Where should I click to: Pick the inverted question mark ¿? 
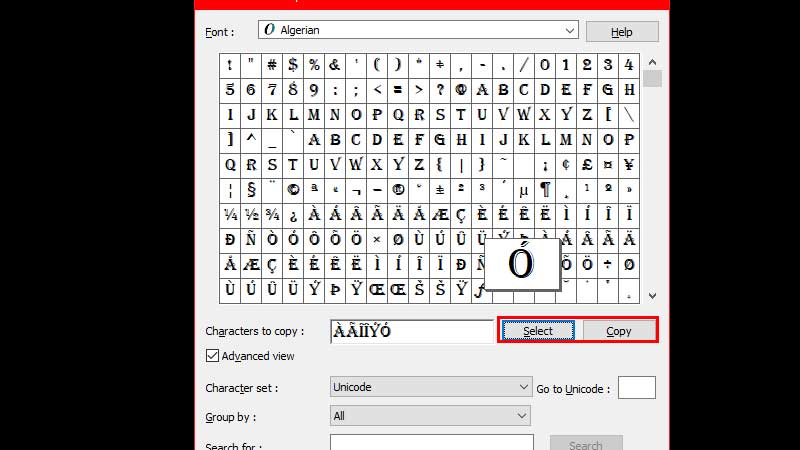(x=293, y=215)
